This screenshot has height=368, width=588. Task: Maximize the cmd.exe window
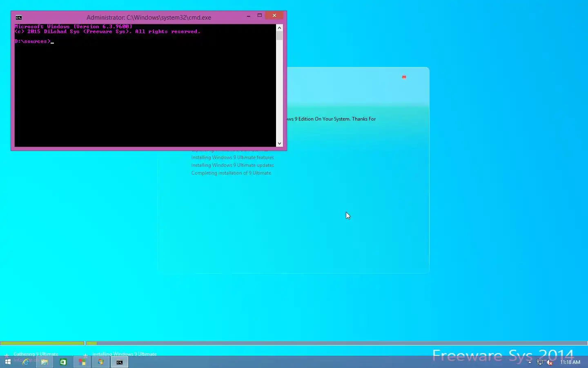click(x=259, y=16)
